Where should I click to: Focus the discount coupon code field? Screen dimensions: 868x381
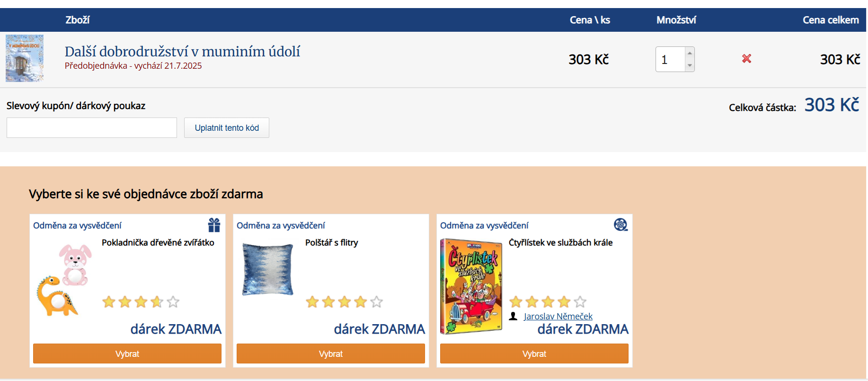pyautogui.click(x=92, y=128)
